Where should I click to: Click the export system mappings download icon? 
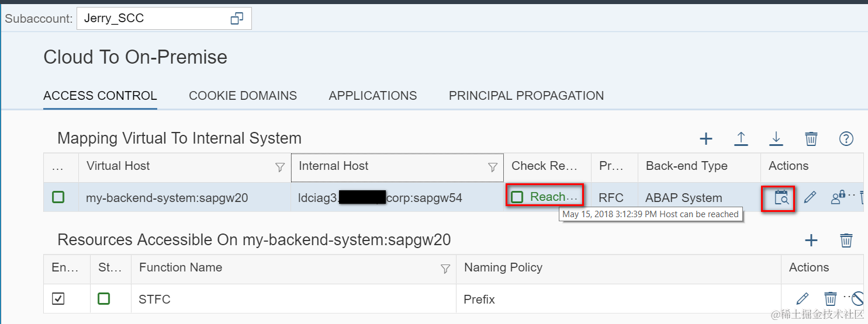(x=776, y=138)
